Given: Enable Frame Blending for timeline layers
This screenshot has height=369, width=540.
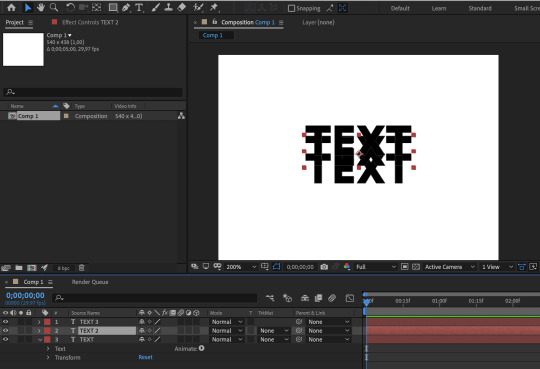Looking at the screenshot, I should click(319, 298).
